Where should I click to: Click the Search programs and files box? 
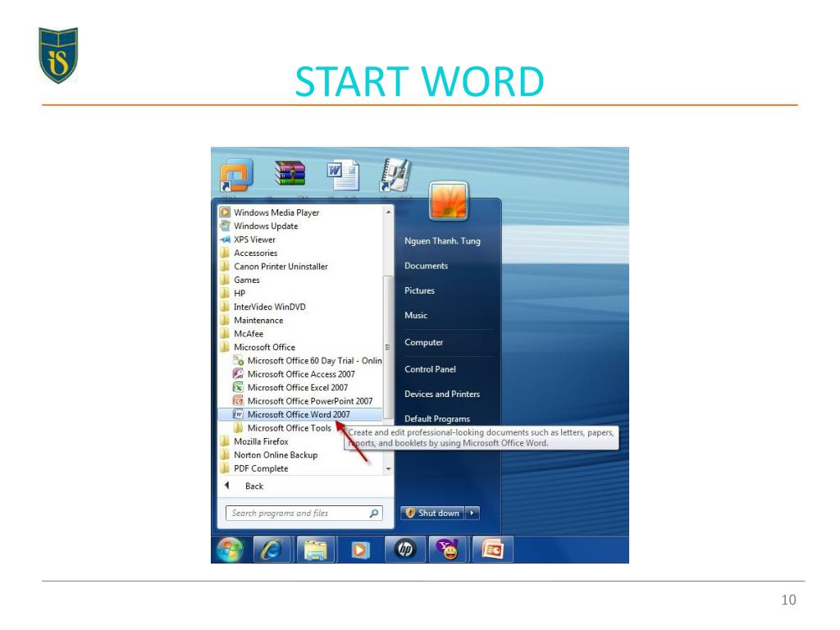(x=304, y=514)
